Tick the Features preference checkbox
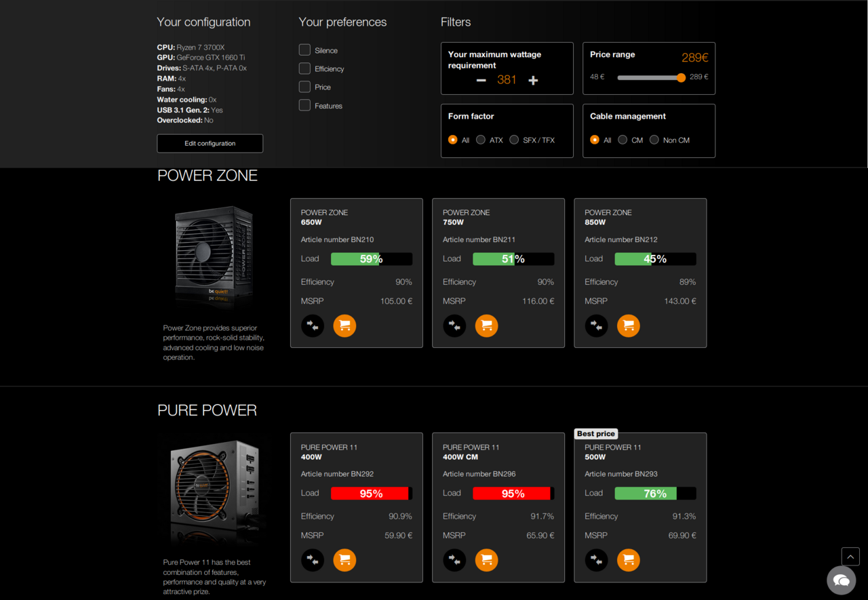Viewport: 868px width, 600px height. click(304, 105)
